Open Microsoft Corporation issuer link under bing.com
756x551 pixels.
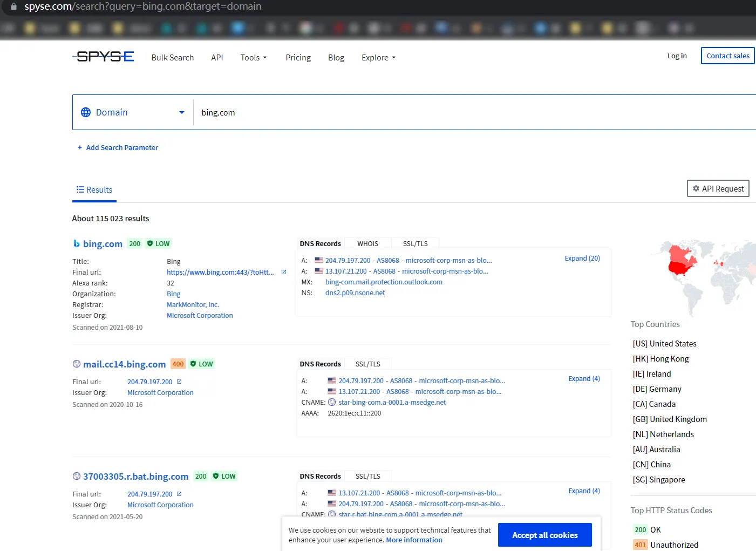coord(200,315)
